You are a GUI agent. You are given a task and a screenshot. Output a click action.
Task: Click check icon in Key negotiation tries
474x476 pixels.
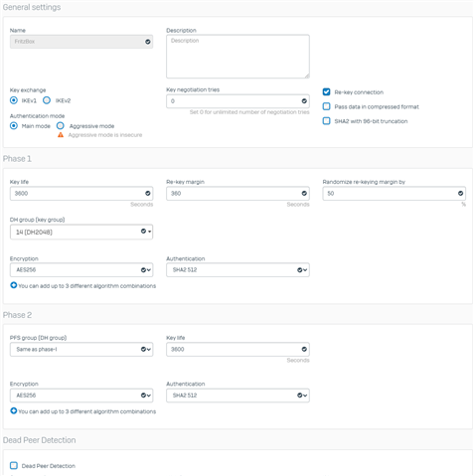coord(304,101)
